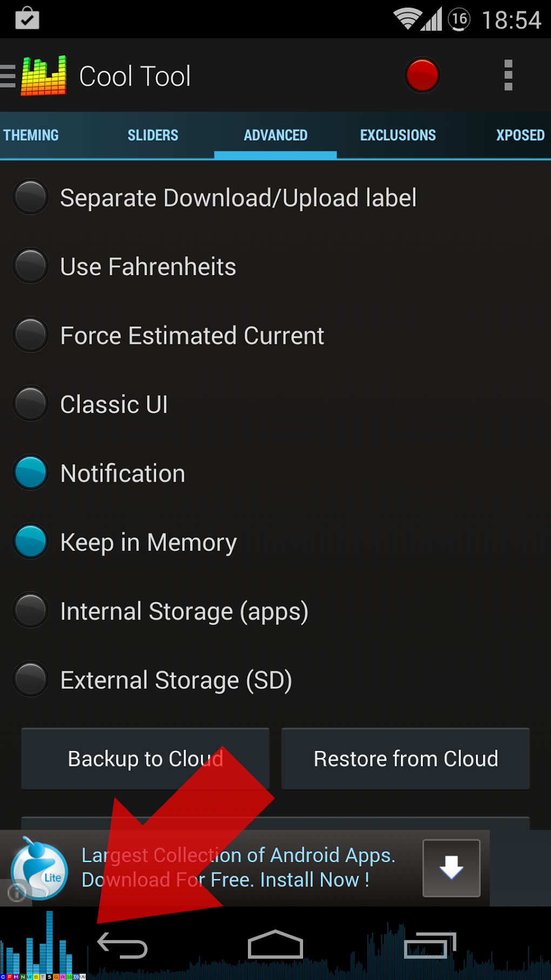Tap the red record button
Image resolution: width=551 pixels, height=980 pixels.
(422, 75)
